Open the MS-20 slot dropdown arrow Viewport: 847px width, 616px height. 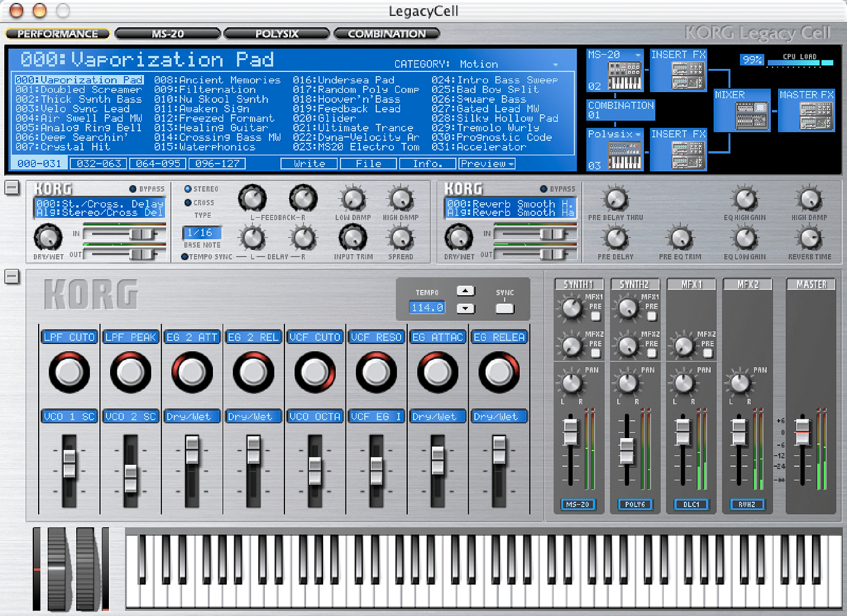(x=636, y=55)
